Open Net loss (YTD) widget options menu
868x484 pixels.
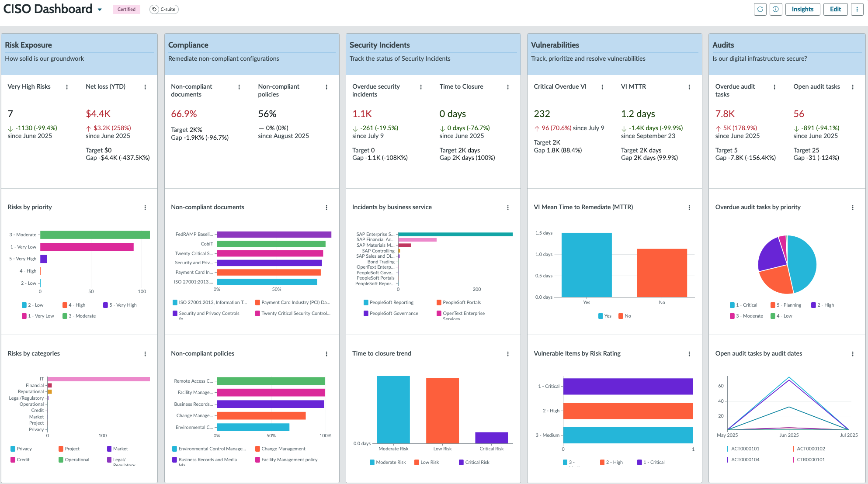[145, 87]
